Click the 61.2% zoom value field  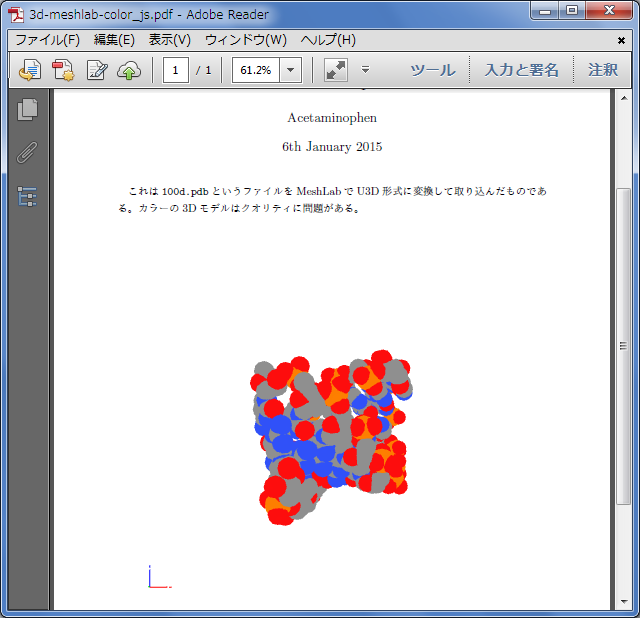tap(256, 70)
